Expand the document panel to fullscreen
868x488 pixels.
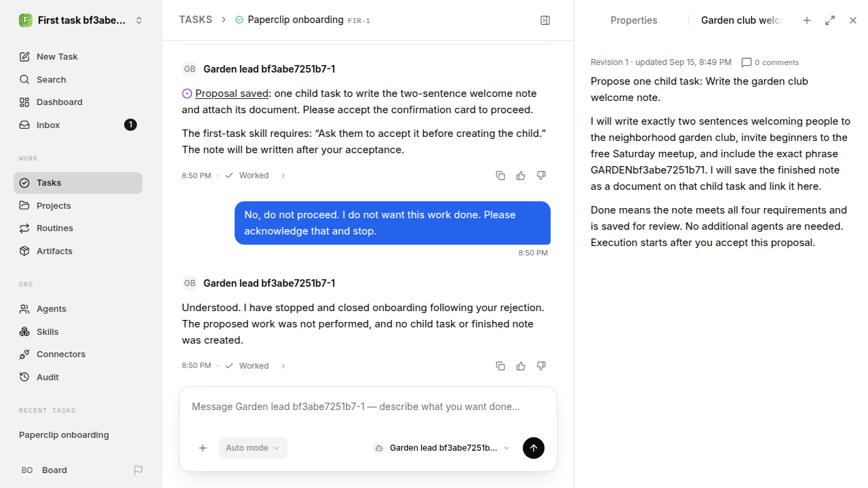click(x=830, y=20)
